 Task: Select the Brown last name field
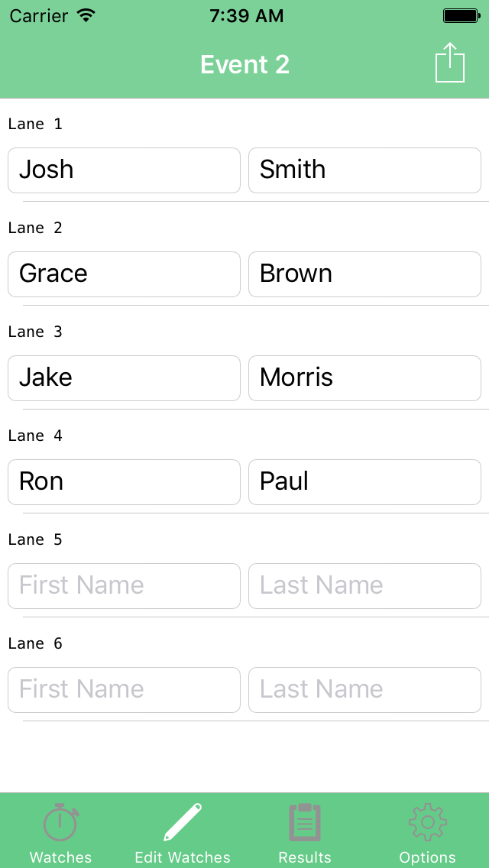click(x=364, y=274)
